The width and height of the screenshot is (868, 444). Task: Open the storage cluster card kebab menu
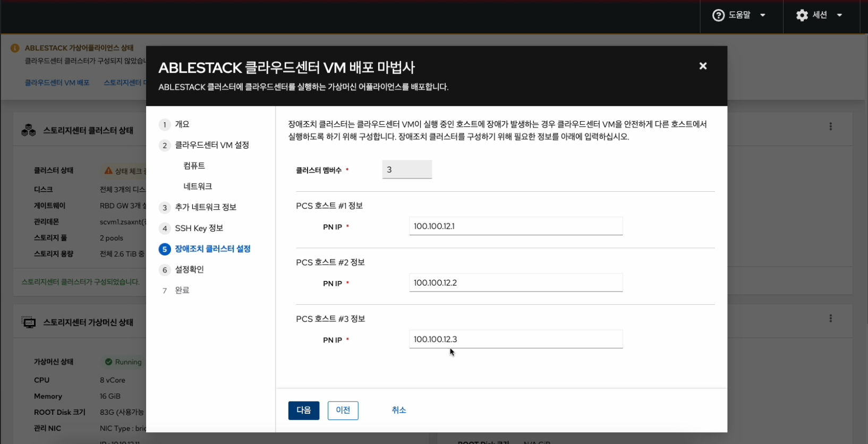coord(830,126)
